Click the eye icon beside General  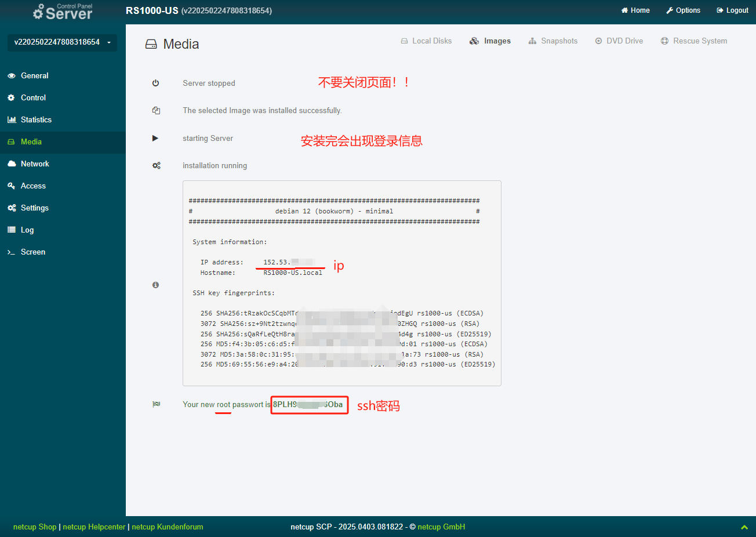tap(12, 76)
